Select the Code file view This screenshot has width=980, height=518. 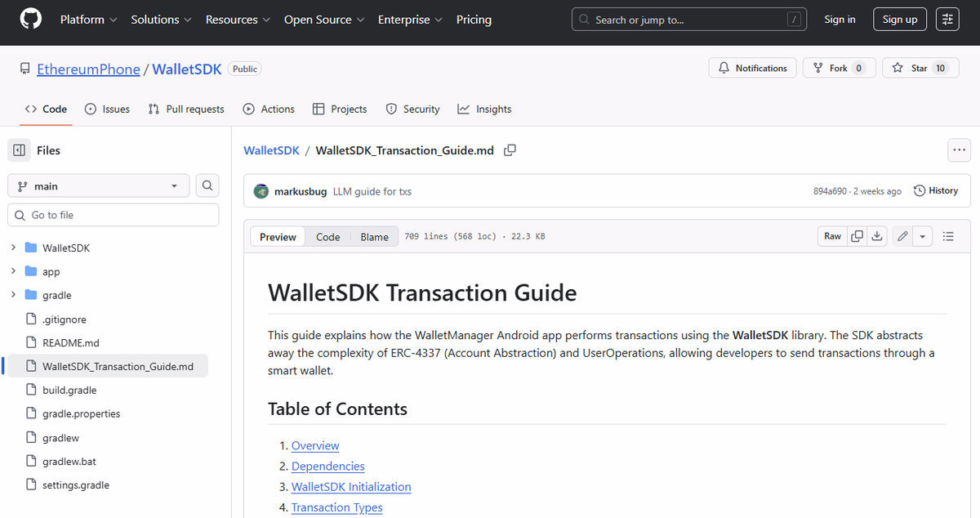pos(327,237)
